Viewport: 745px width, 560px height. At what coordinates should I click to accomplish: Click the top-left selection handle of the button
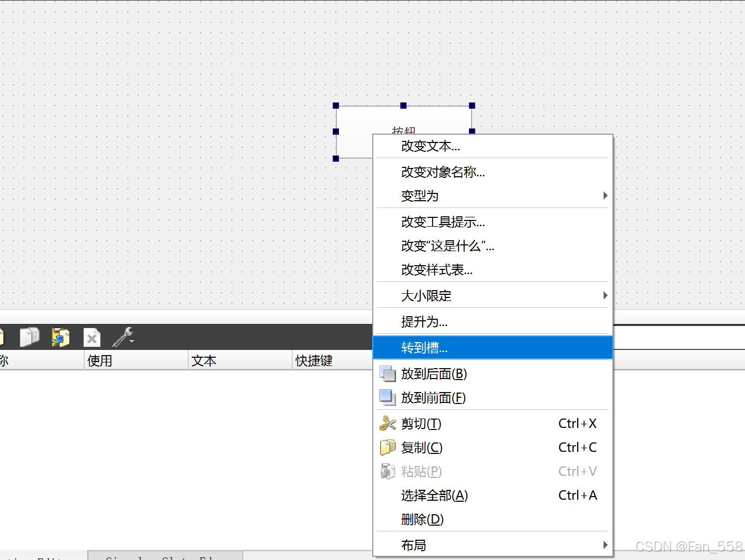[x=336, y=106]
